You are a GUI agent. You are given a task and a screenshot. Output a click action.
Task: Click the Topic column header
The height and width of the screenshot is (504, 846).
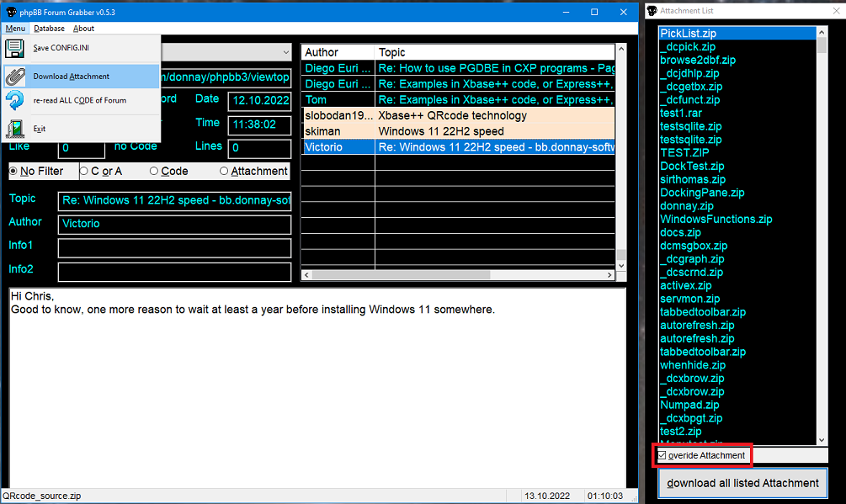[x=495, y=52]
